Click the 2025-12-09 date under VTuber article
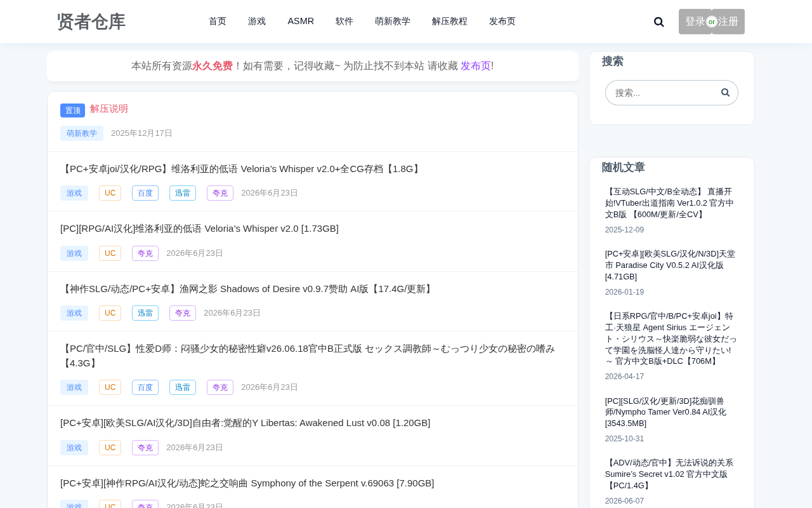This screenshot has height=508, width=812. pos(624,230)
